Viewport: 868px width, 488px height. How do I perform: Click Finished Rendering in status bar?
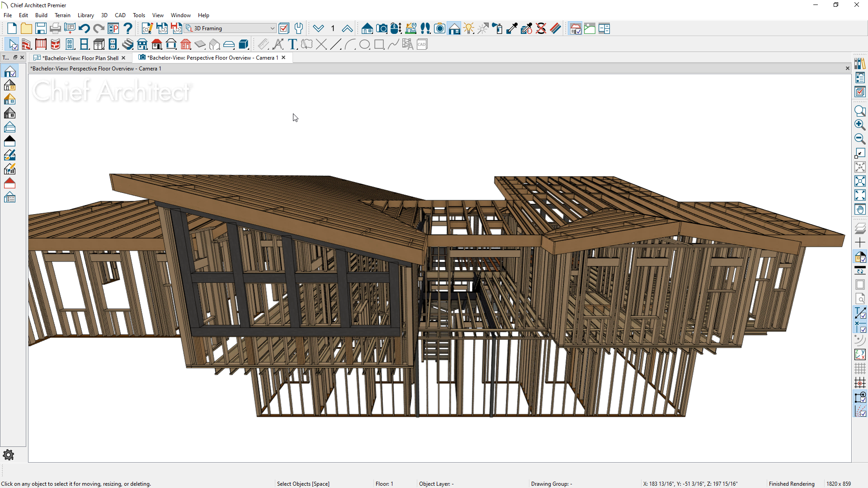791,483
